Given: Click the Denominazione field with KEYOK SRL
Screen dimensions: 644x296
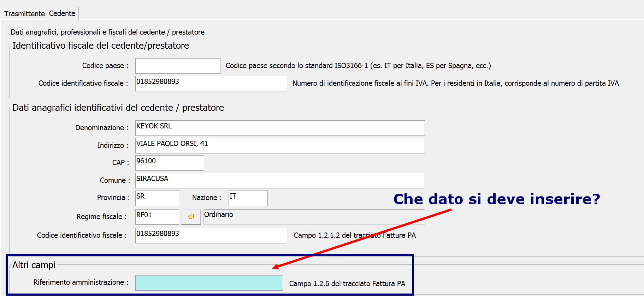Looking at the screenshot, I should tap(280, 128).
